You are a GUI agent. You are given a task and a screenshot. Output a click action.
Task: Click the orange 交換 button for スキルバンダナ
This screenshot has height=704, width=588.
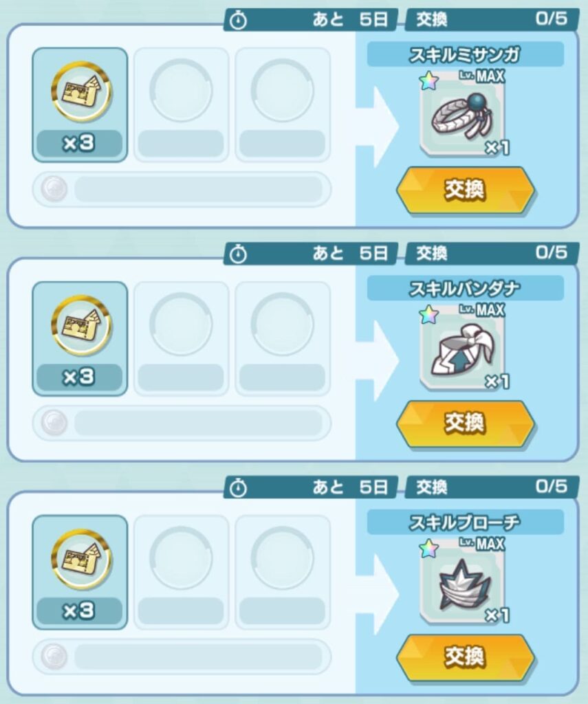(465, 423)
